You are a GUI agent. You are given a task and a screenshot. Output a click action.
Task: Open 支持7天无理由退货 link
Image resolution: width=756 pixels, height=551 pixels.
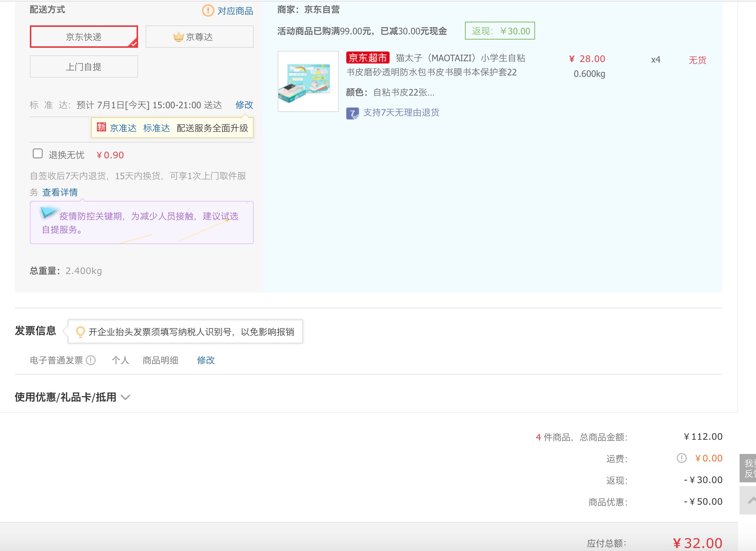402,112
